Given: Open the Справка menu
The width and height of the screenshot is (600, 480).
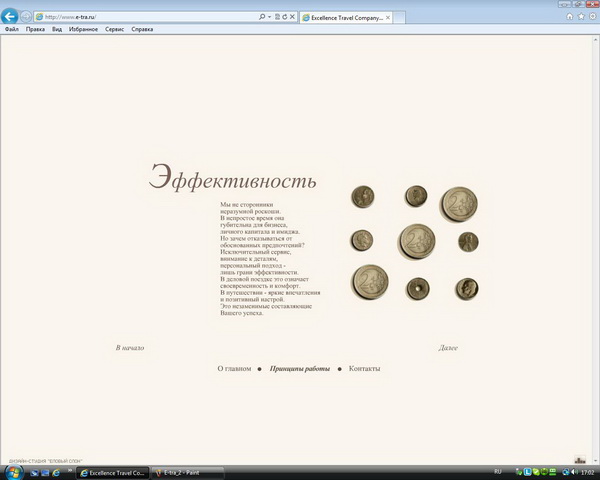Looking at the screenshot, I should point(142,29).
